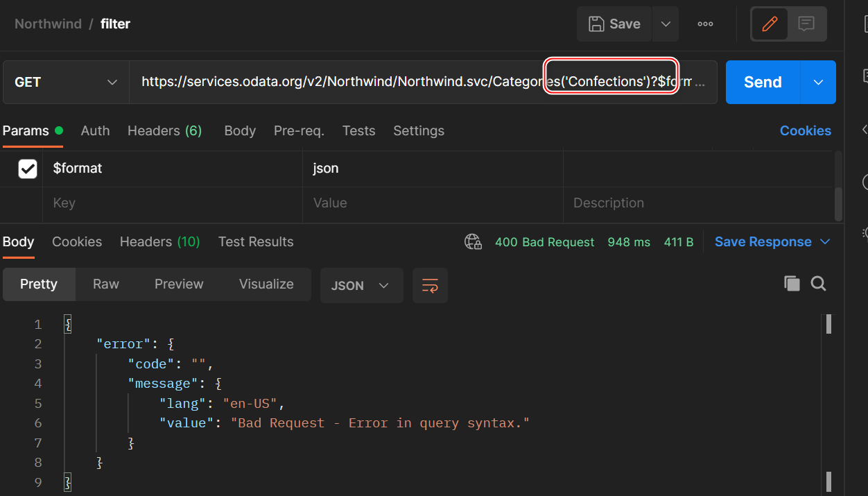The width and height of the screenshot is (868, 496).
Task: Click the empty Value input field
Action: coord(433,203)
